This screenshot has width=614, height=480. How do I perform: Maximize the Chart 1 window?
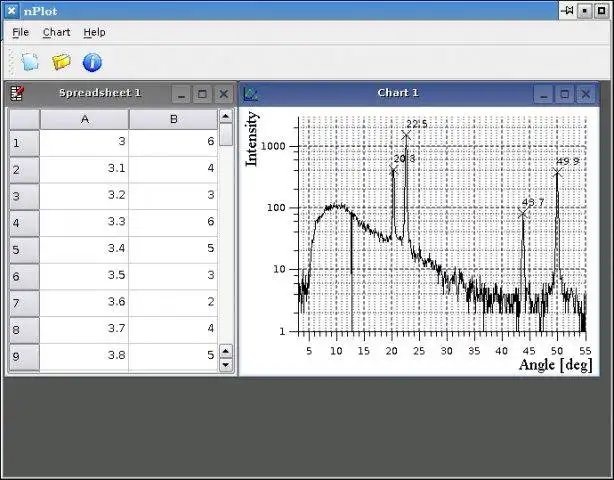tap(564, 94)
